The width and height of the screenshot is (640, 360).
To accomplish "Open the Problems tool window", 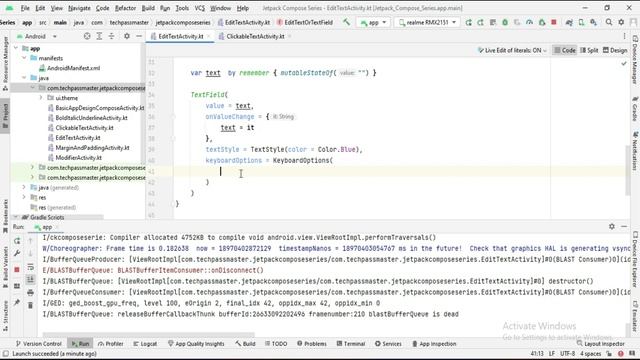I will (313, 344).
